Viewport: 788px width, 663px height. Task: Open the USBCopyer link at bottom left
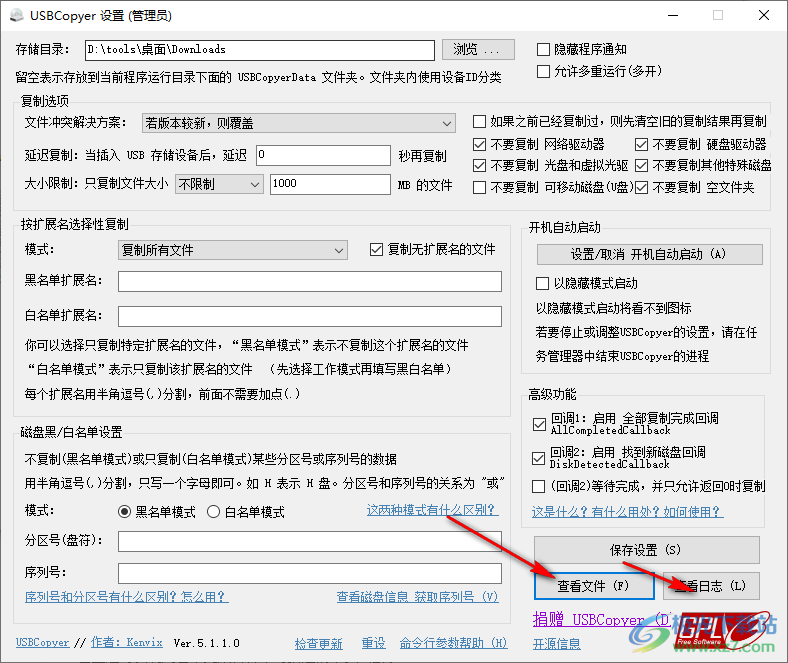[x=42, y=642]
